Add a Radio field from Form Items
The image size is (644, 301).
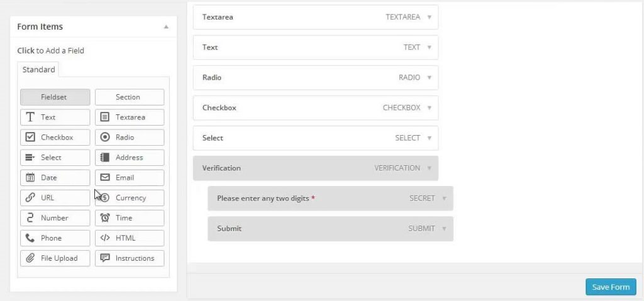pos(130,138)
